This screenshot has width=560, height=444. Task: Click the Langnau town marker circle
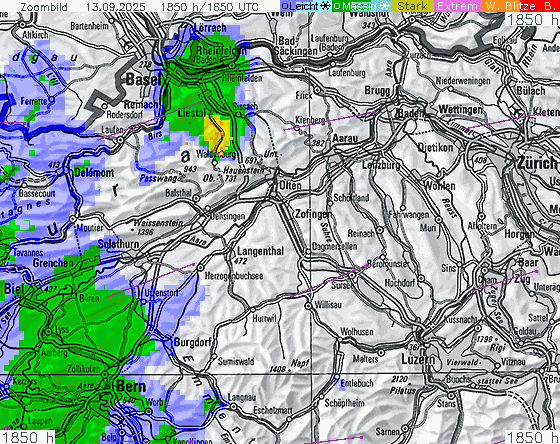[233, 406]
